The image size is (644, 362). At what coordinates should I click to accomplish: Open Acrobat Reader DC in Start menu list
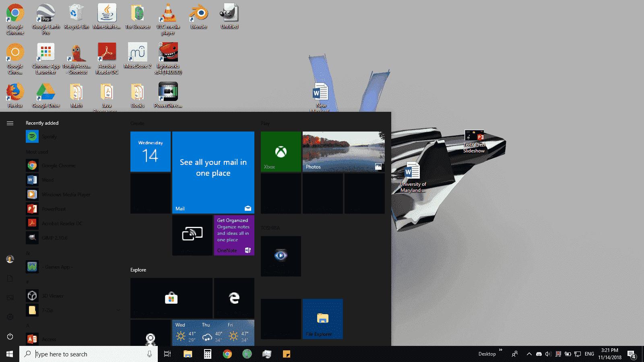point(72,224)
